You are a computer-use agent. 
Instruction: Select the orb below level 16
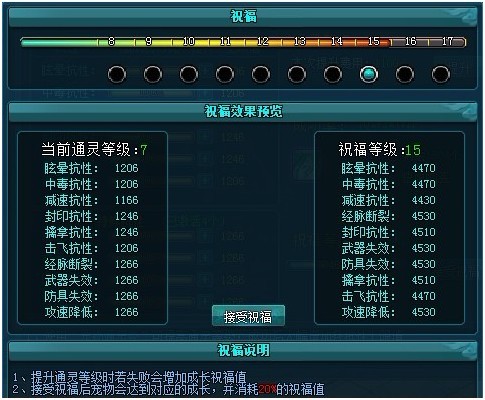coord(405,74)
